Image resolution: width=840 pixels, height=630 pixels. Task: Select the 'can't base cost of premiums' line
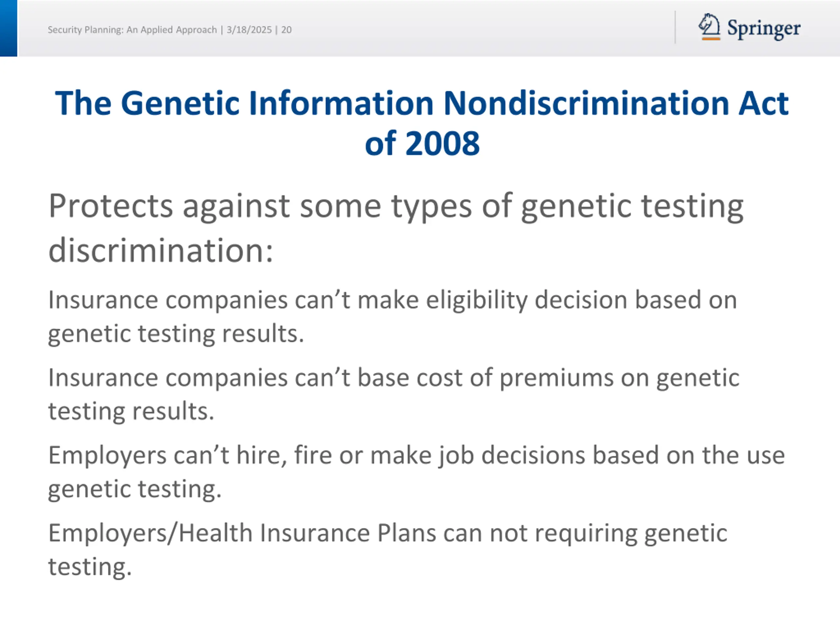pos(393,378)
